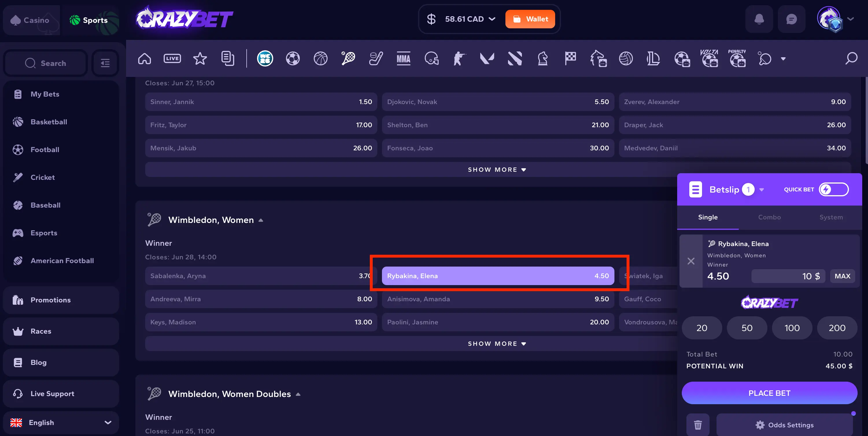This screenshot has width=868, height=436.
Task: Click the profile avatar
Action: (x=830, y=19)
